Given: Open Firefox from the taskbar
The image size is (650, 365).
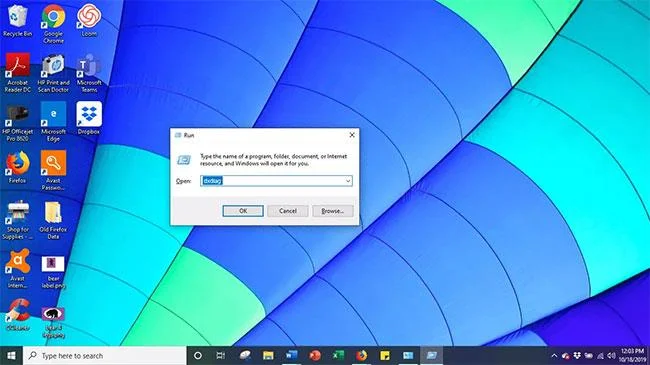Looking at the screenshot, I should pos(361,355).
